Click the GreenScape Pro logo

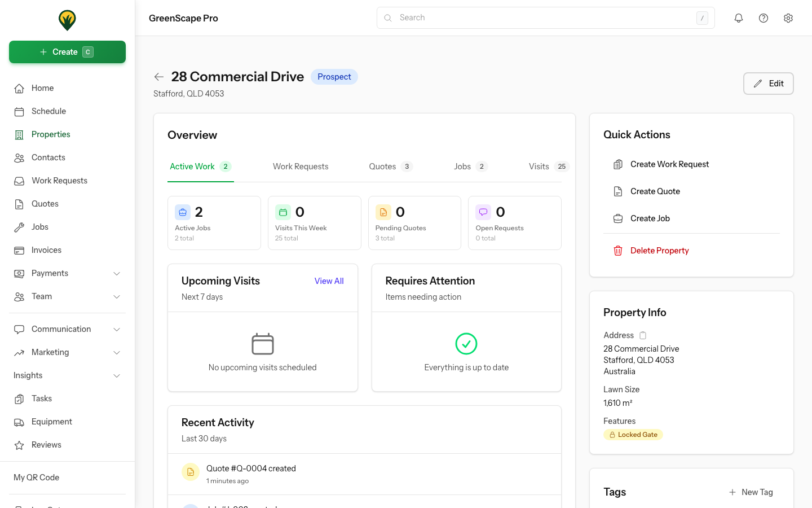(67, 20)
